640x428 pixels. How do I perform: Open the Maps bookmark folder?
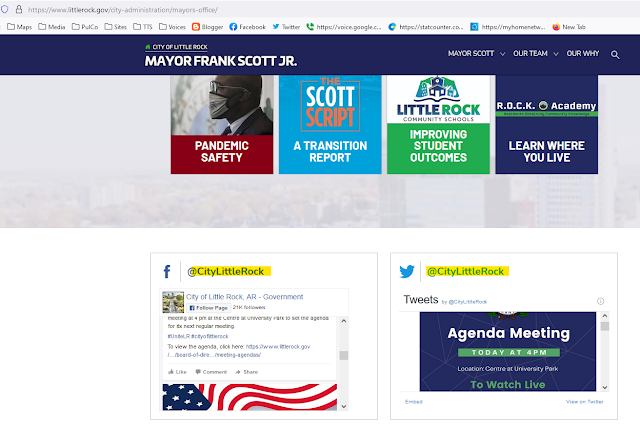19,27
